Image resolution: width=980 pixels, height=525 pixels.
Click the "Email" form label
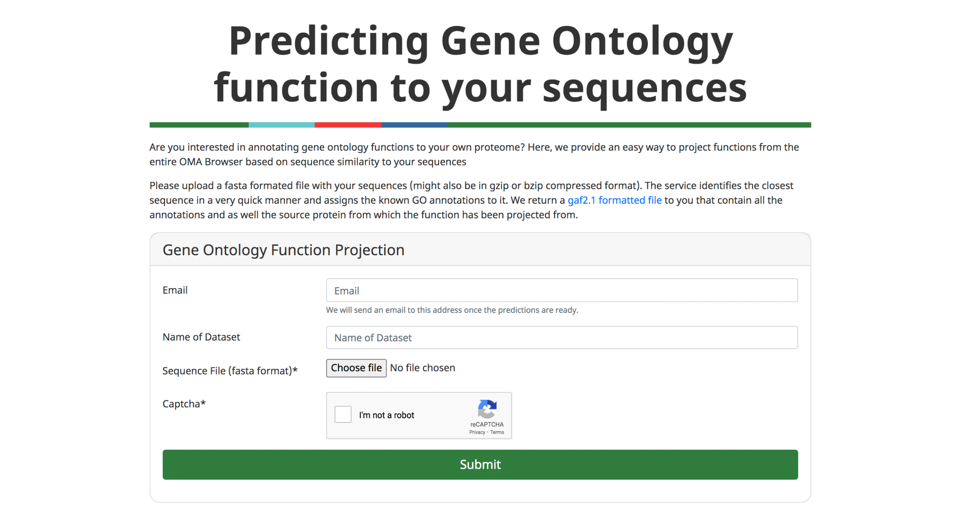[175, 290]
